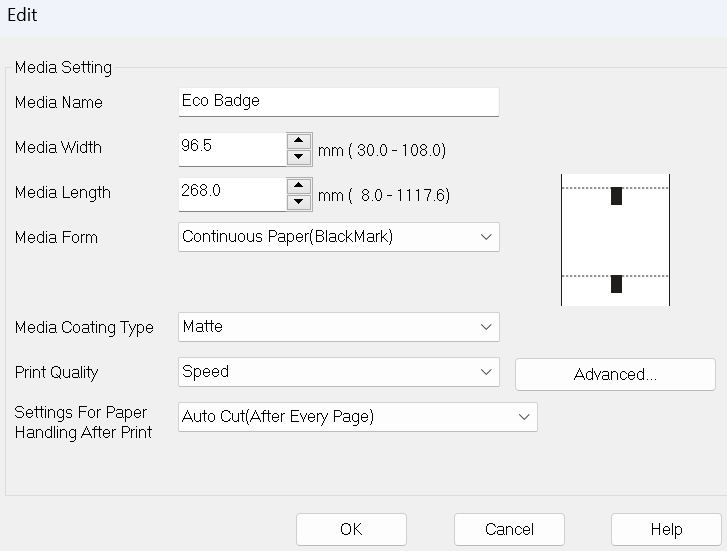
Task: Click the upper black mark in preview
Action: point(616,196)
